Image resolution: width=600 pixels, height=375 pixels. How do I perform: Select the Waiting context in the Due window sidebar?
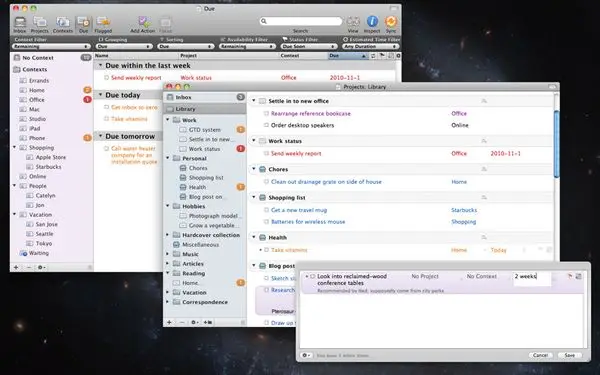click(x=38, y=253)
